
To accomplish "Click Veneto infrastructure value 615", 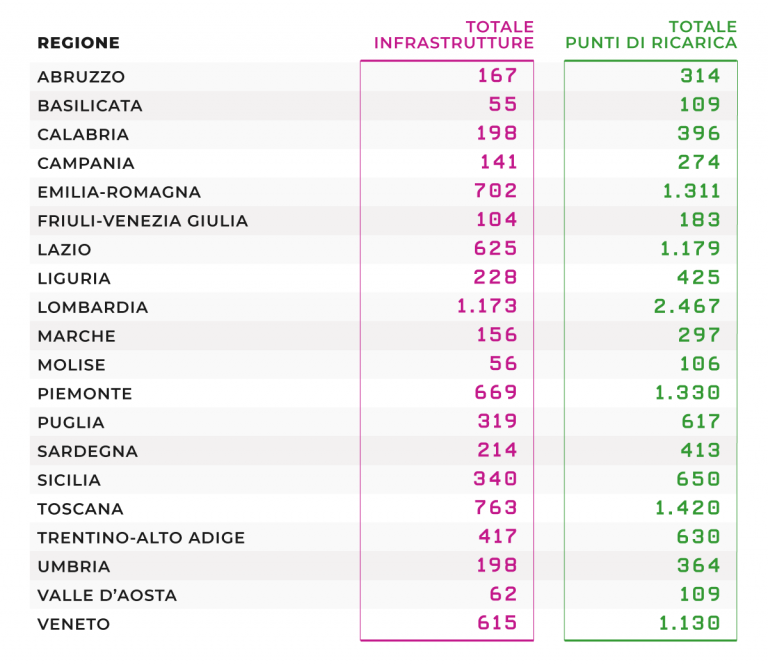I will click(x=497, y=623).
